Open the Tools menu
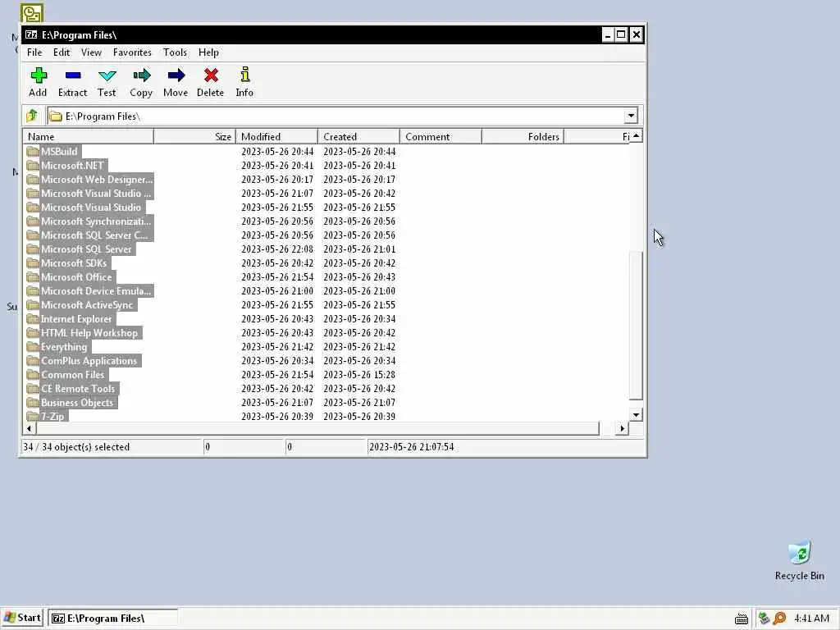This screenshot has width=840, height=630. click(175, 52)
